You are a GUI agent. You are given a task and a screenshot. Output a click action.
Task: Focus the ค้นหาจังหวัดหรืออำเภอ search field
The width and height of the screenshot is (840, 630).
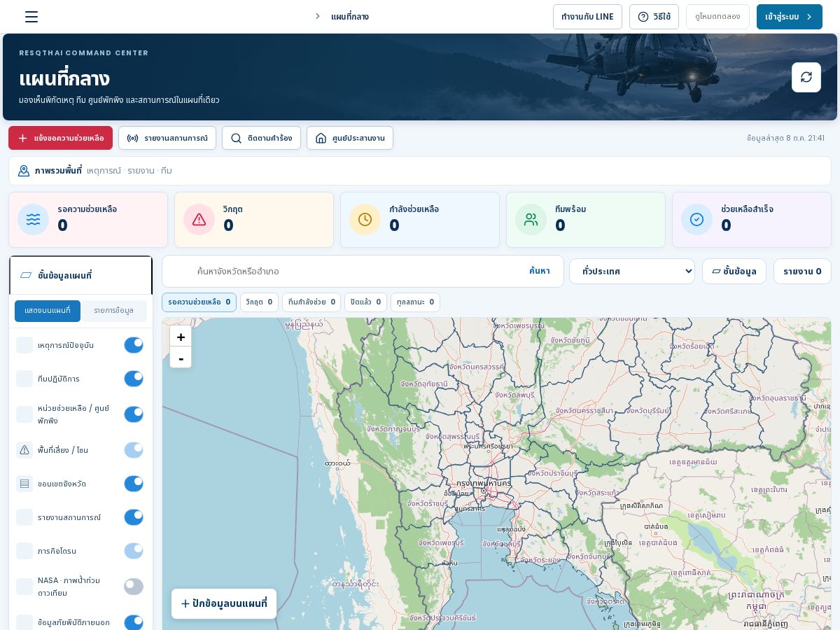point(357,271)
